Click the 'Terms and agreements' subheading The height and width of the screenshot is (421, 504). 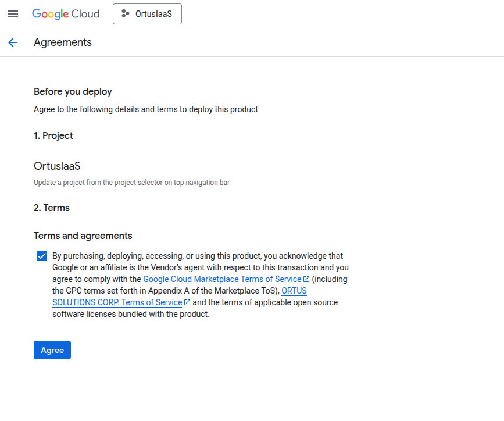[x=83, y=236]
